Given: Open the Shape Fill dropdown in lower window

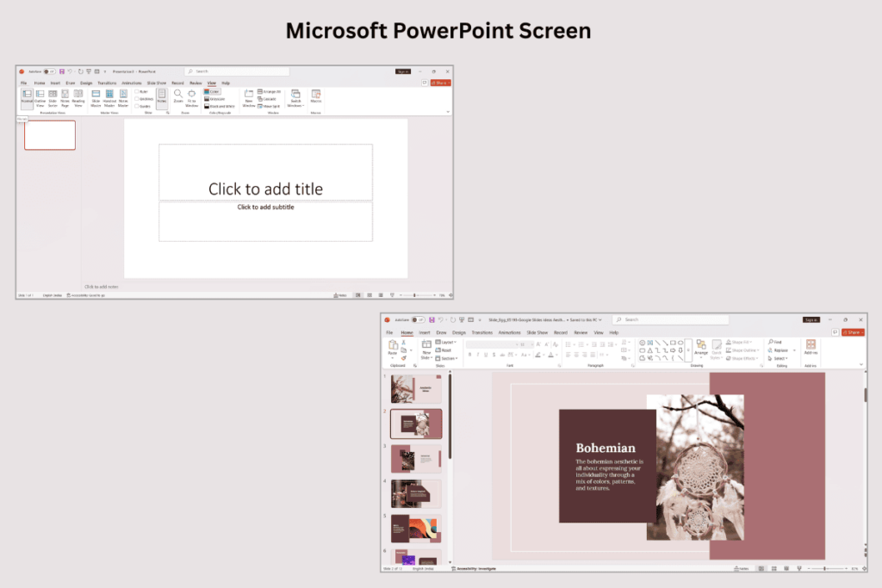Looking at the screenshot, I should click(739, 342).
